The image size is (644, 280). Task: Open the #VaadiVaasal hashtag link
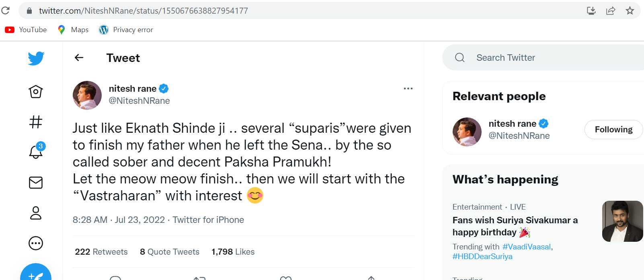(526, 247)
